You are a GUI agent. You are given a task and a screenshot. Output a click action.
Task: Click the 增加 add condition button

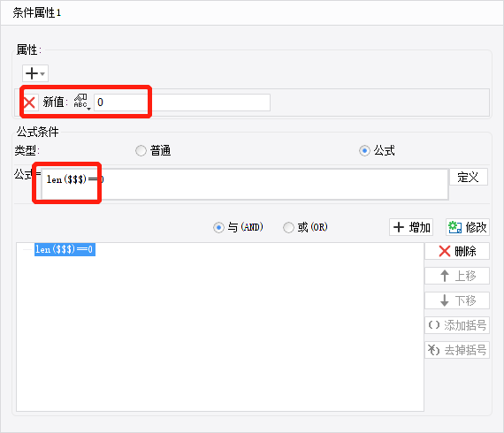coord(411,227)
